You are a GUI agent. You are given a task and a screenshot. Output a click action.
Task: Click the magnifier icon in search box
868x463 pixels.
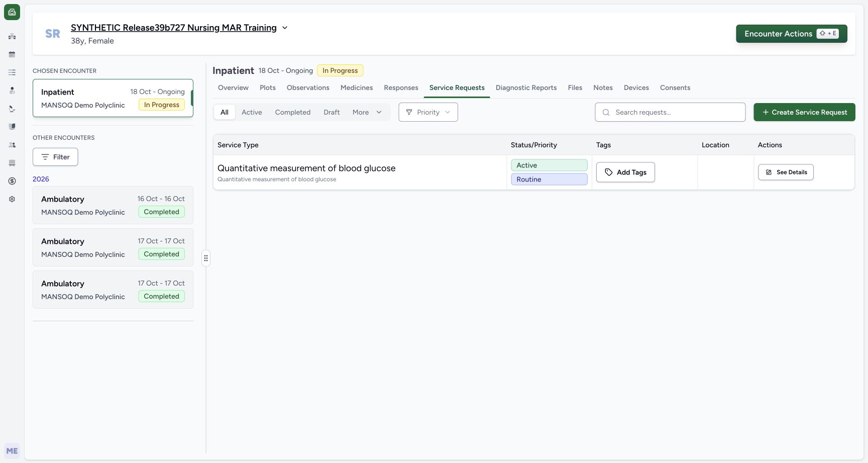(x=606, y=112)
